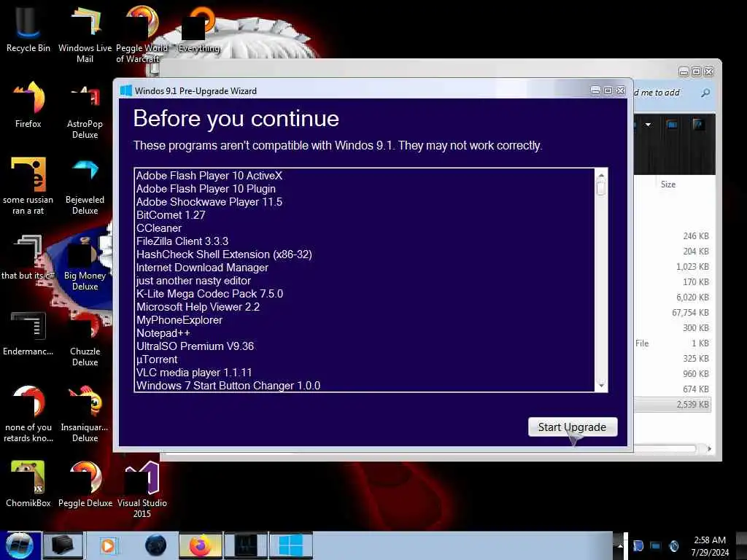Viewport: 747px width, 560px height.
Task: Minimize the Pre-Upgrade Wizard window
Action: tap(595, 90)
